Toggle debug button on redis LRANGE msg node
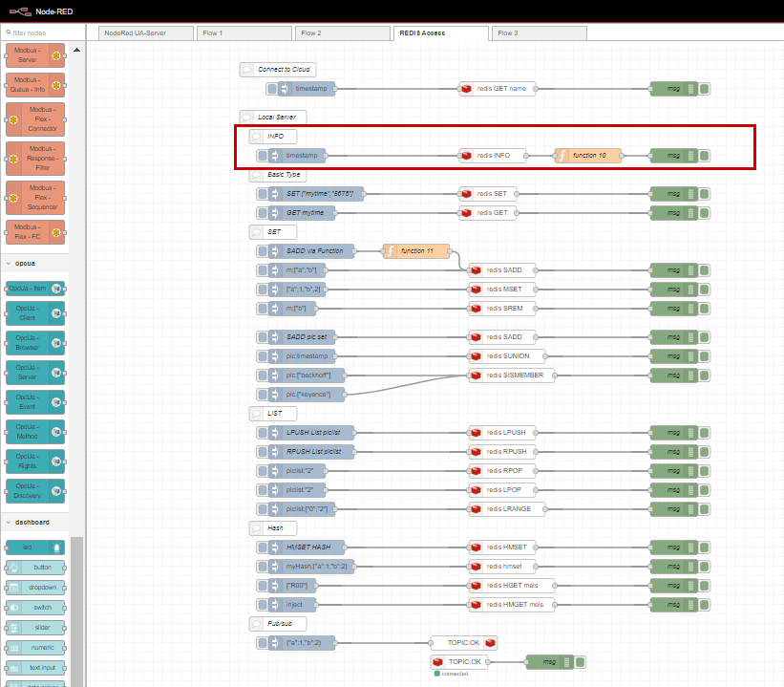Image resolution: width=784 pixels, height=687 pixels. [704, 509]
